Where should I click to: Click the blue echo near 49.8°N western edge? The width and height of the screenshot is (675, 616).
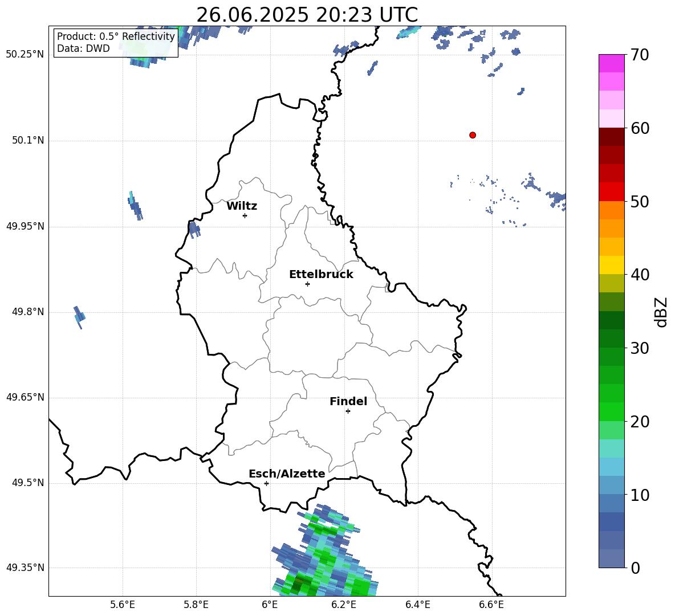[x=79, y=317]
